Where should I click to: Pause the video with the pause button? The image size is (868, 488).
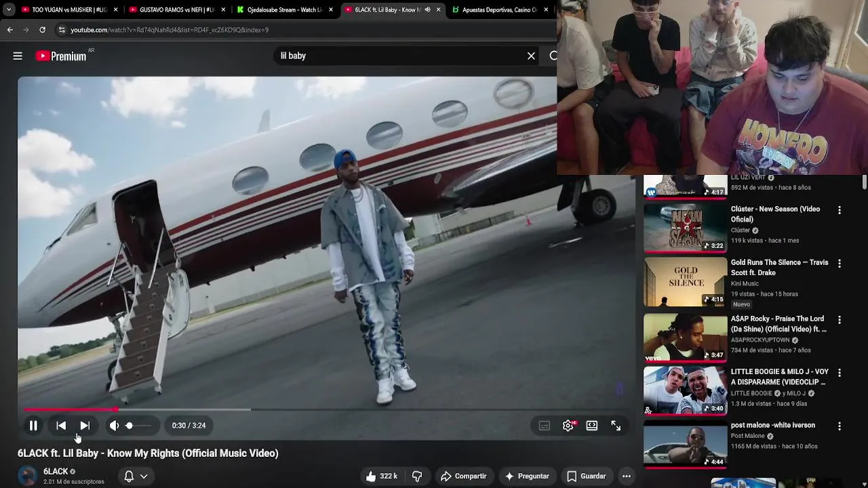pos(33,426)
